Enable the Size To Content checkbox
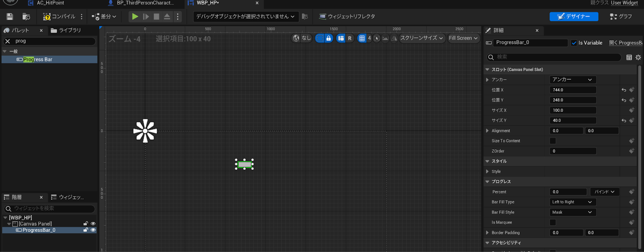The width and height of the screenshot is (644, 252). click(553, 141)
